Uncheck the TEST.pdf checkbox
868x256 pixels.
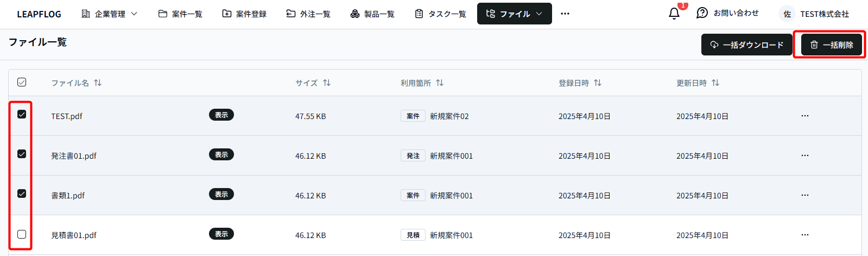pyautogui.click(x=22, y=114)
